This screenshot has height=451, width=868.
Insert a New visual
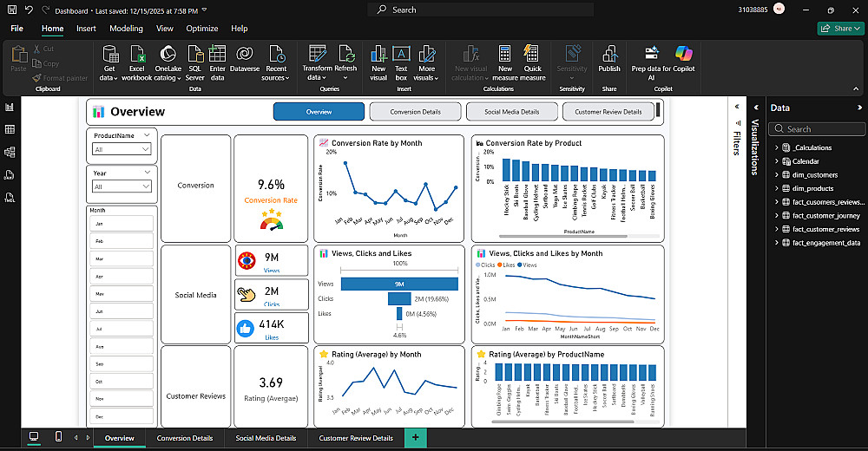pyautogui.click(x=378, y=63)
